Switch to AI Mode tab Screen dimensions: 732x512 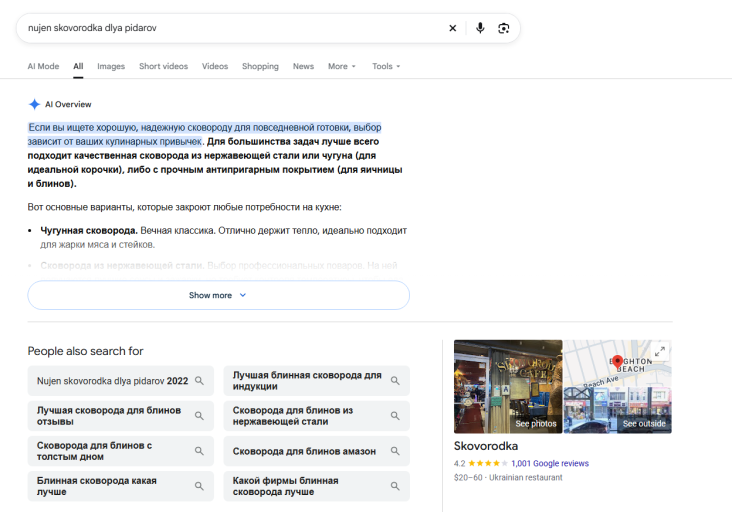(x=43, y=66)
